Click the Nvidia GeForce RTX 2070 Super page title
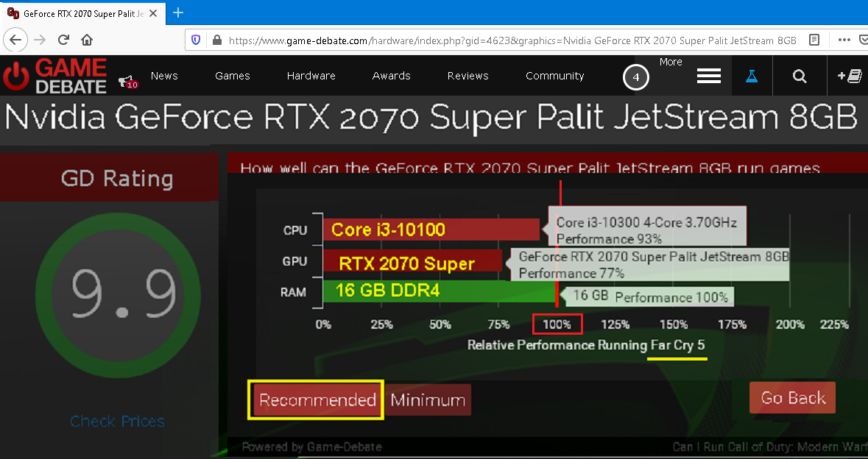The height and width of the screenshot is (459, 868). [431, 118]
